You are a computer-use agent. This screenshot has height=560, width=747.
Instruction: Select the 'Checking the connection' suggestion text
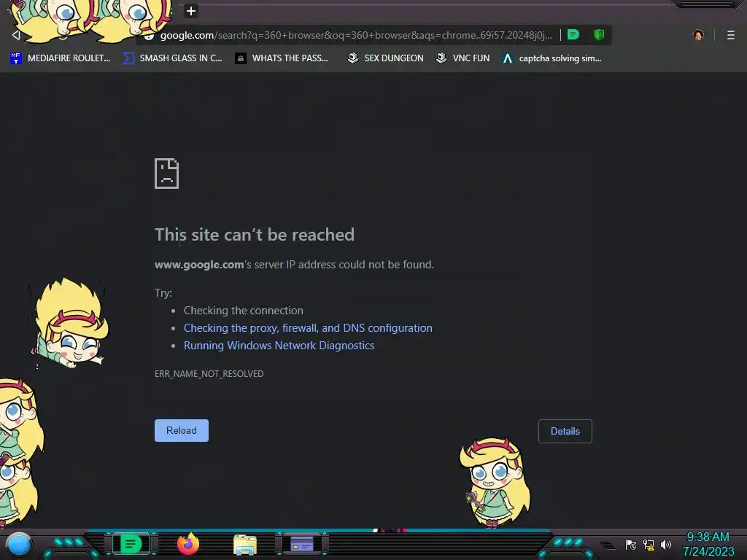pos(244,311)
